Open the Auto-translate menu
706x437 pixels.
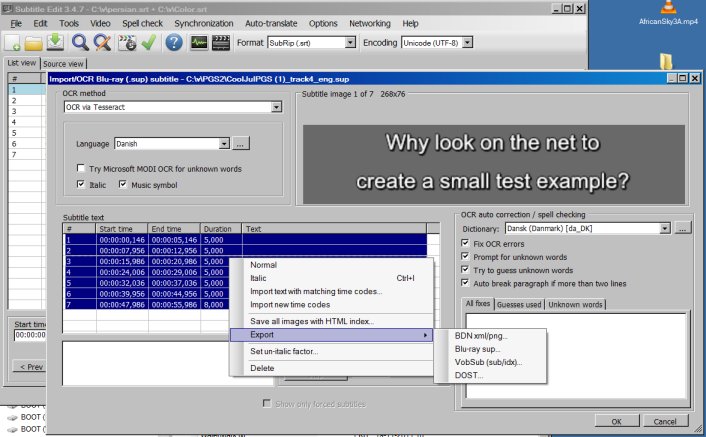point(271,23)
